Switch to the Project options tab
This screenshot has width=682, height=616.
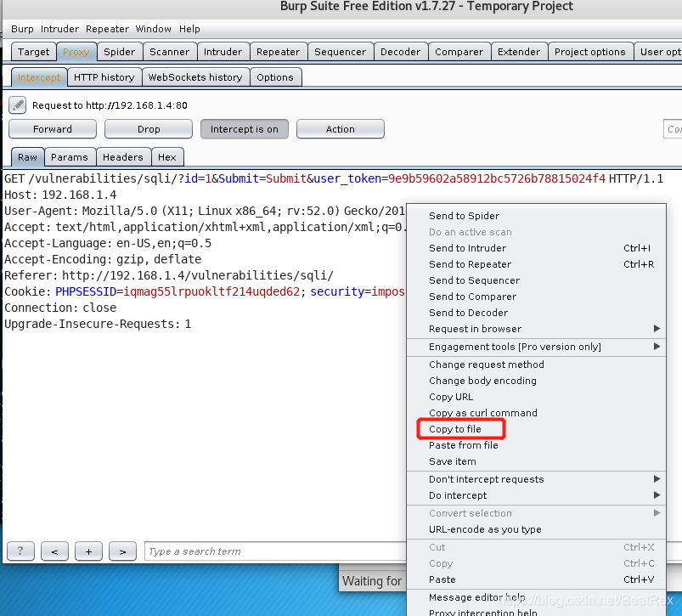click(589, 52)
